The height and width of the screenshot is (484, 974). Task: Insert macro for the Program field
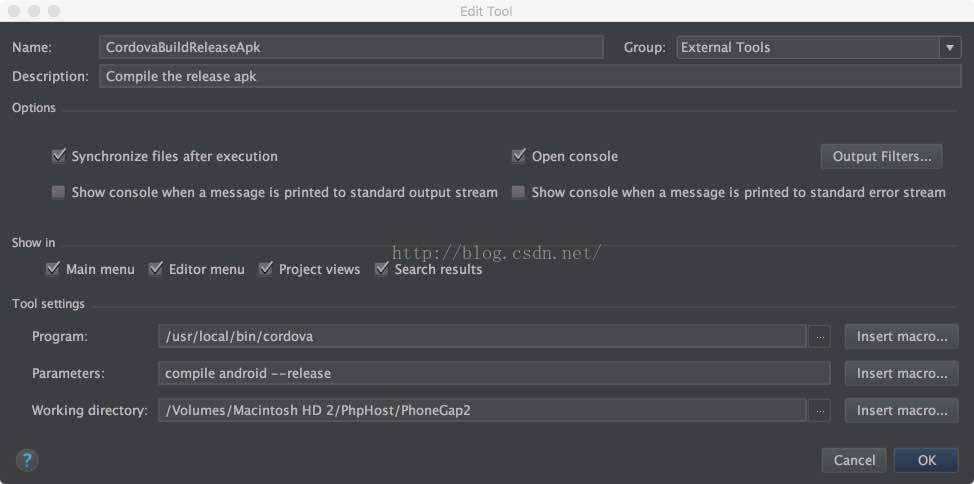901,337
